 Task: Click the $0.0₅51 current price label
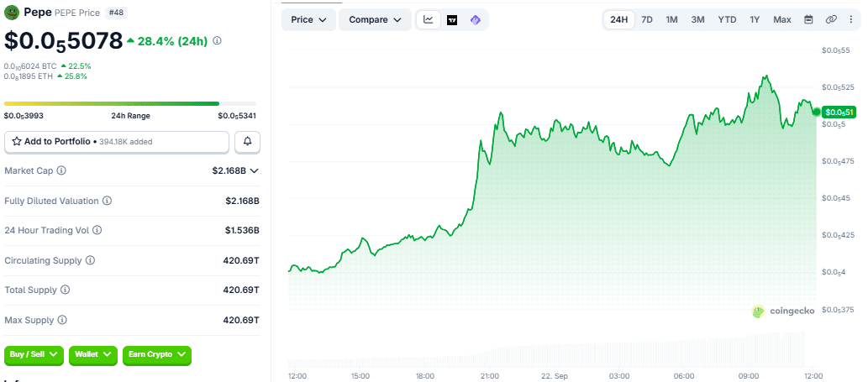pyautogui.click(x=839, y=113)
